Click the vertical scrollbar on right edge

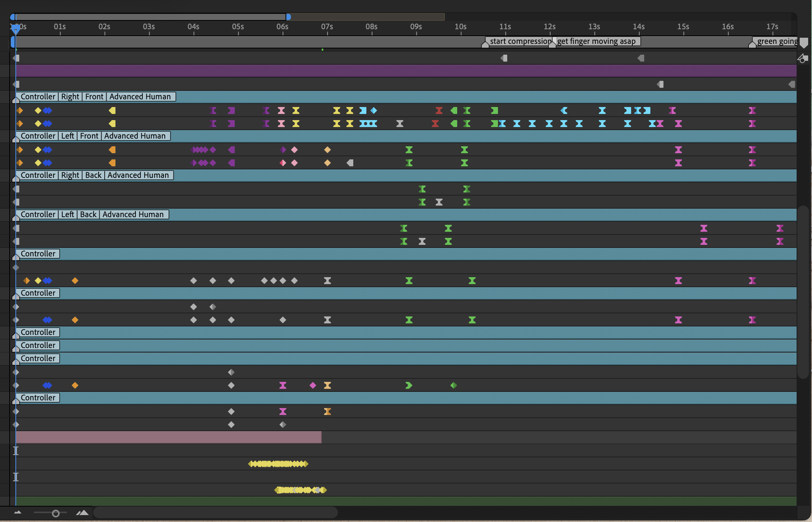[803, 293]
